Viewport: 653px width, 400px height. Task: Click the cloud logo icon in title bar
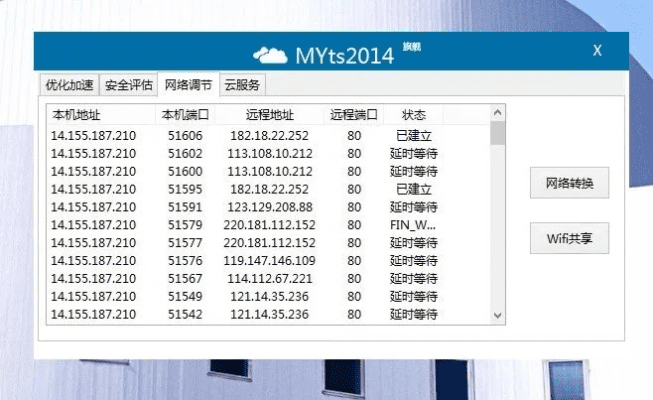[270, 53]
